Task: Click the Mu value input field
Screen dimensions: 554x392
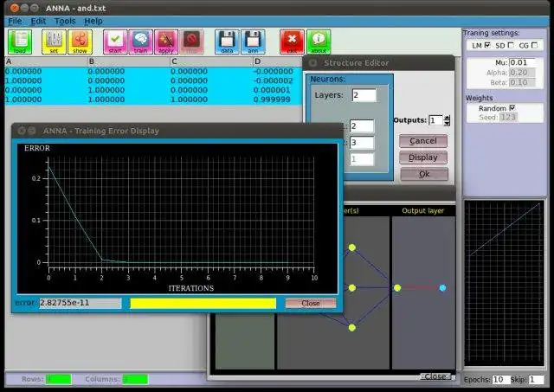Action: pos(522,62)
